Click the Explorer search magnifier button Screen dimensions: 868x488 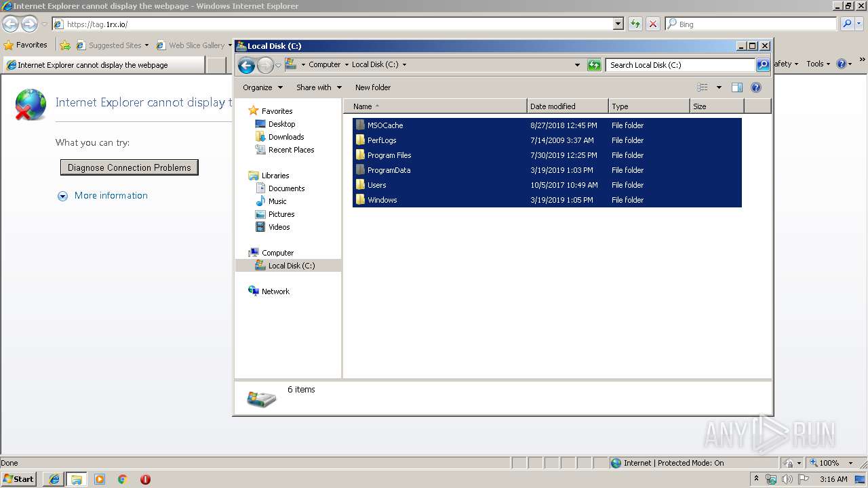(x=763, y=65)
